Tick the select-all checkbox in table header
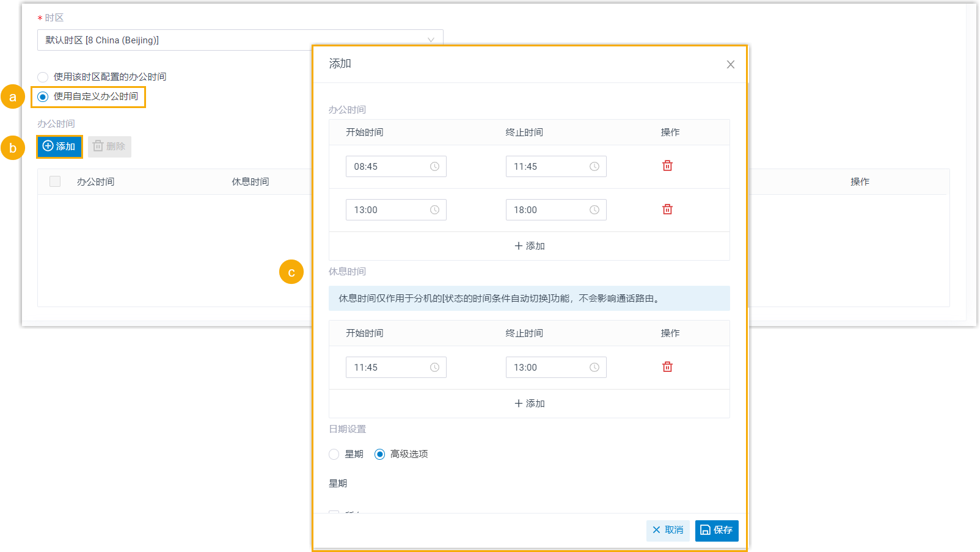 pos(55,181)
